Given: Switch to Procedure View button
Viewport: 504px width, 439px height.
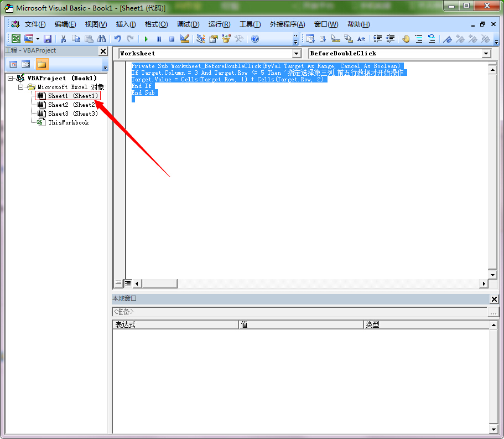Looking at the screenshot, I should click(x=118, y=283).
